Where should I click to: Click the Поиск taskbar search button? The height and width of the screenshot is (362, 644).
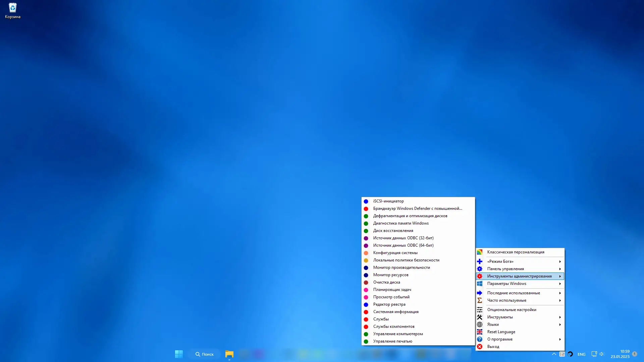(x=204, y=354)
